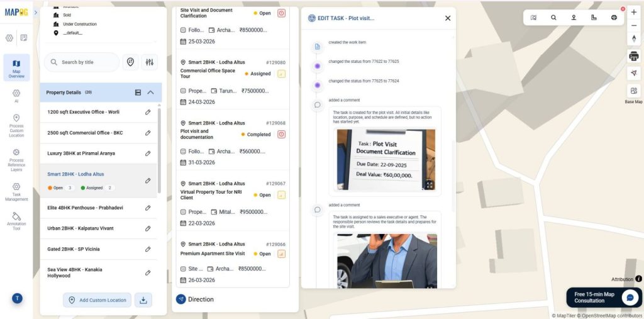Click the Direction button
This screenshot has width=644, height=319.
[195, 299]
